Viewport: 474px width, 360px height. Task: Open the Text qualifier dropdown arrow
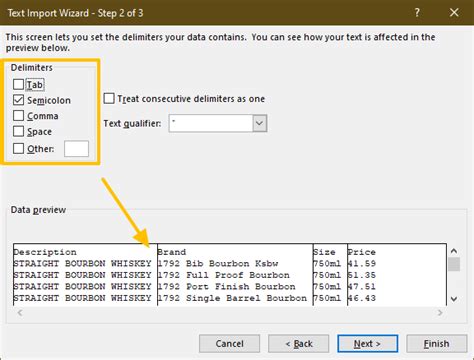point(259,123)
